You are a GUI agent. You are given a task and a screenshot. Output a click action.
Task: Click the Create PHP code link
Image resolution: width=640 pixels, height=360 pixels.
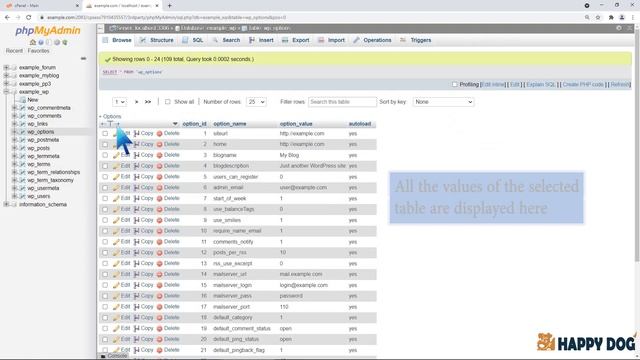(583, 84)
